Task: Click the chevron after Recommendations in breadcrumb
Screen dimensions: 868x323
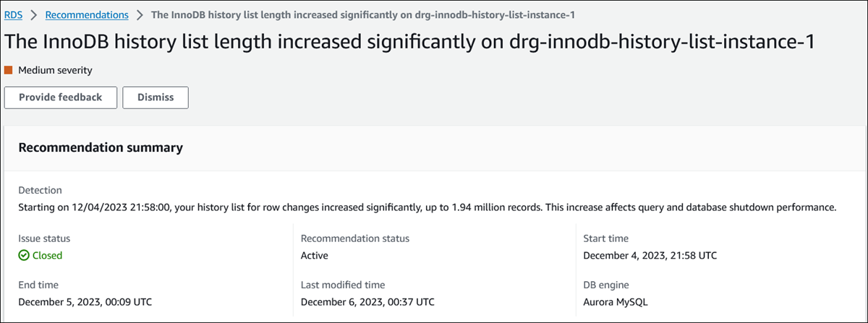Action: coord(140,14)
